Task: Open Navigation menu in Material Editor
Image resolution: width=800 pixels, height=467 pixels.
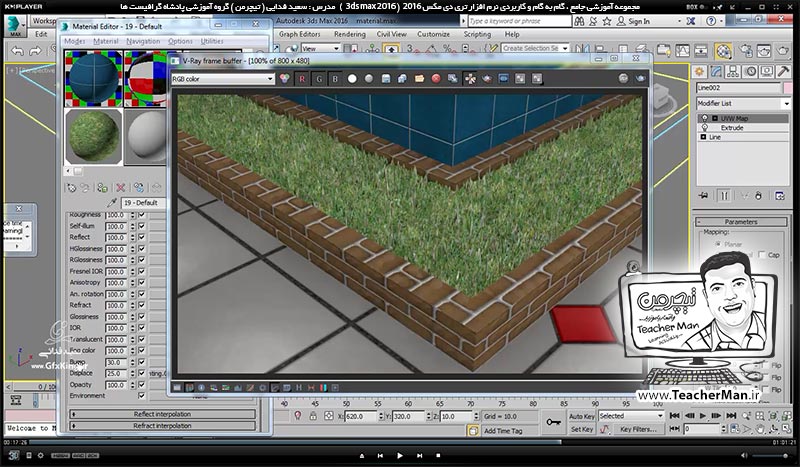Action: pos(143,41)
